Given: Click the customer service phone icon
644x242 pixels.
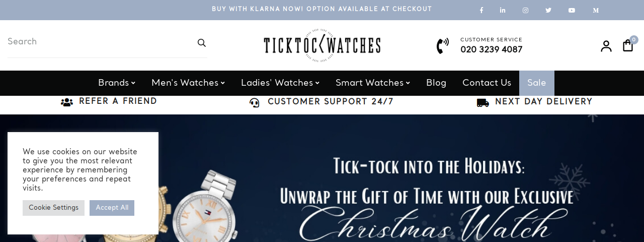Looking at the screenshot, I should point(443,46).
